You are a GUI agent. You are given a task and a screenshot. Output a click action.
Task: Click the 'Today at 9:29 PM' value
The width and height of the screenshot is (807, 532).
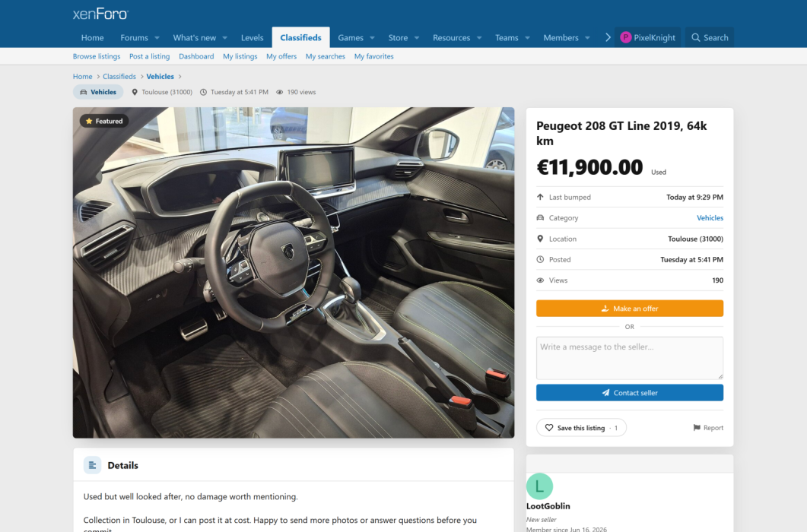(x=694, y=197)
